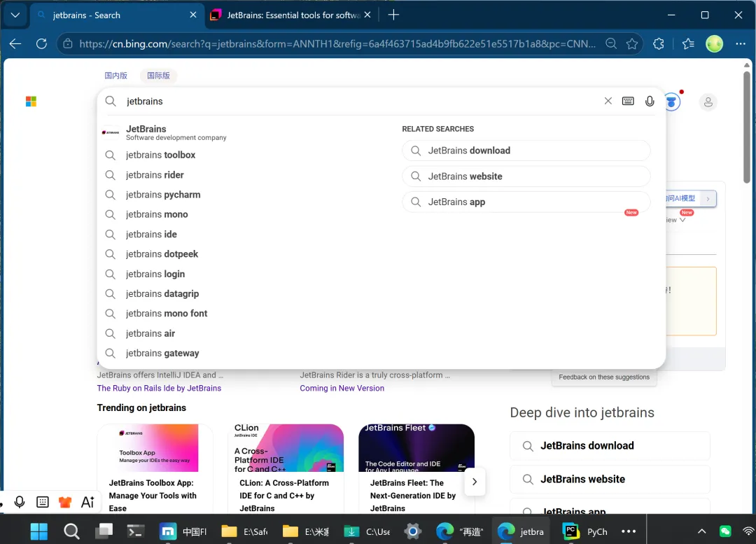Reload the current page
Image resolution: width=756 pixels, height=544 pixels.
[x=41, y=44]
